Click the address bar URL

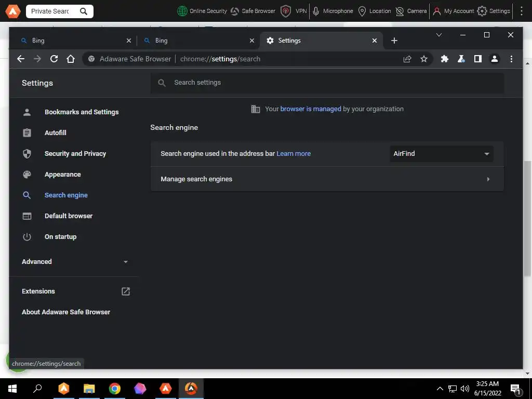click(220, 59)
